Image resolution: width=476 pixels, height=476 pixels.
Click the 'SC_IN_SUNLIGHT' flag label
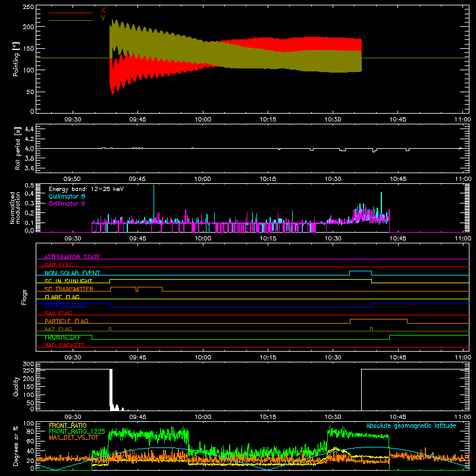pyautogui.click(x=68, y=281)
